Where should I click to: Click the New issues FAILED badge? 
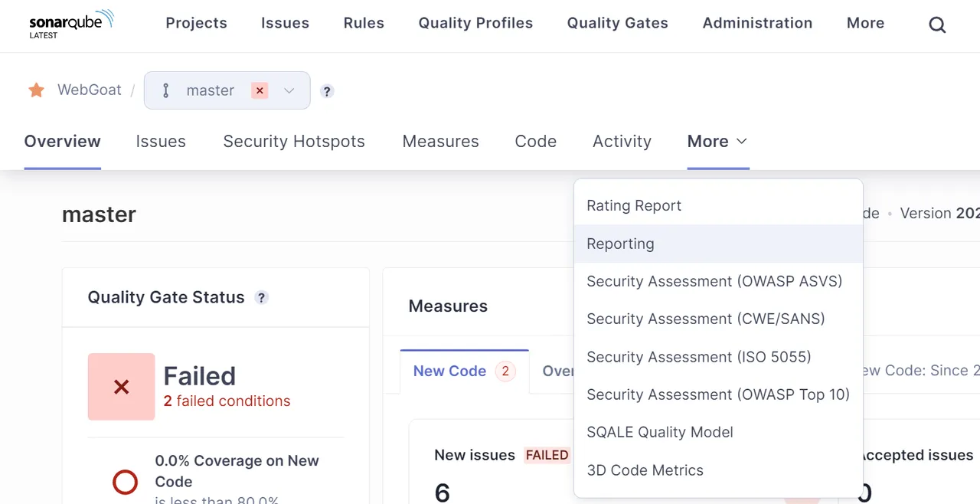coord(547,455)
